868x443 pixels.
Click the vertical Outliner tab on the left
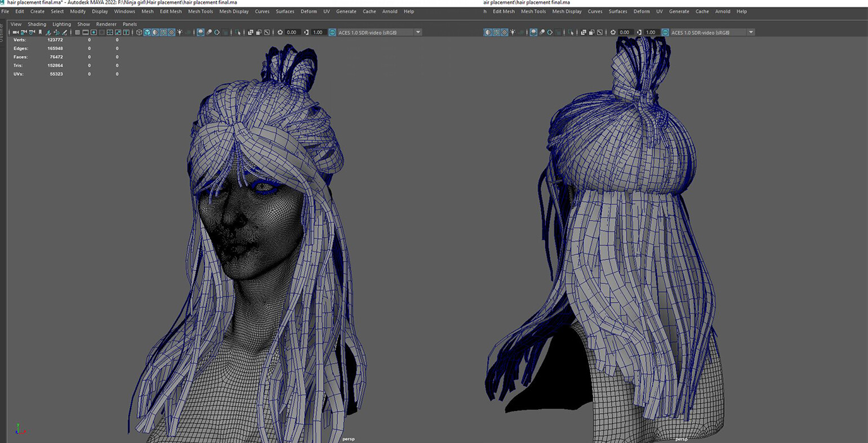2,32
